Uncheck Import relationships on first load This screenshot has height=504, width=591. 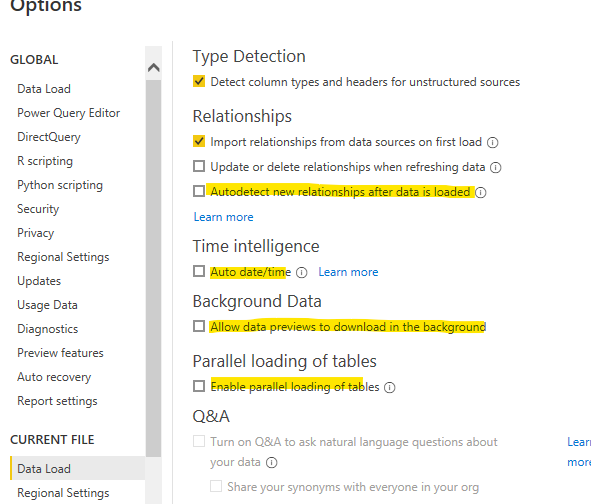[x=199, y=141]
